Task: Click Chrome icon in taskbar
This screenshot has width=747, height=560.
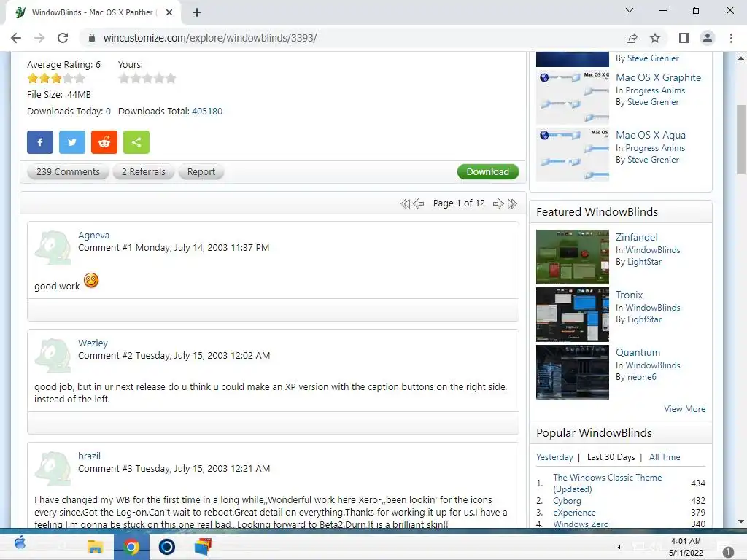Action: pos(131,547)
